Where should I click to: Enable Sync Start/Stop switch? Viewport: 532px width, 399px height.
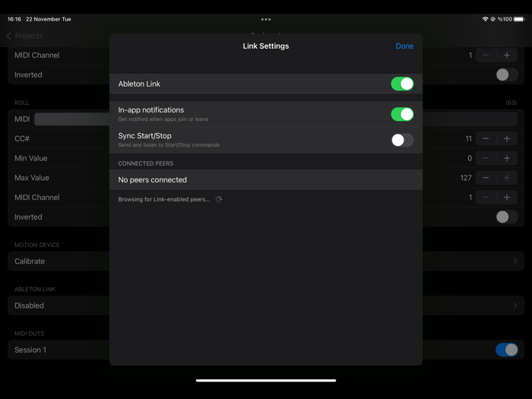(402, 140)
